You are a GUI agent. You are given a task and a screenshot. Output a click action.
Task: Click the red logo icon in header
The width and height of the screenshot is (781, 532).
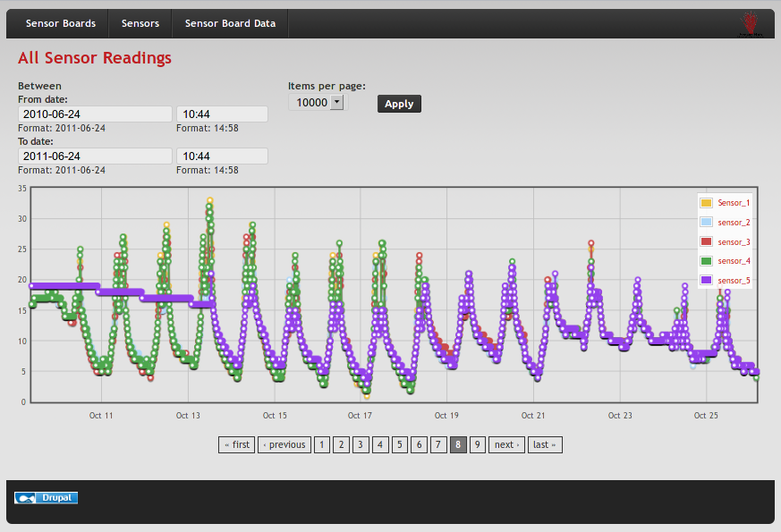[748, 23]
